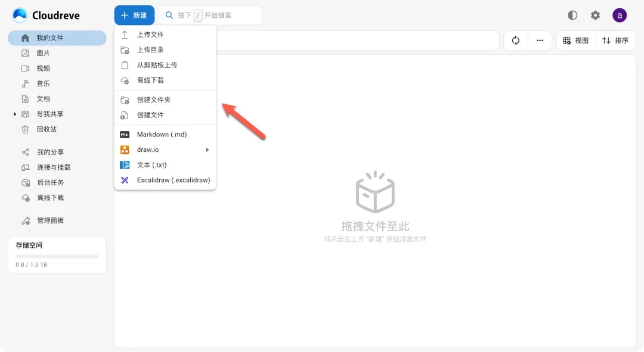Image resolution: width=644 pixels, height=352 pixels.
Task: Expand the 与我共享 tree arrow
Action: tap(15, 114)
